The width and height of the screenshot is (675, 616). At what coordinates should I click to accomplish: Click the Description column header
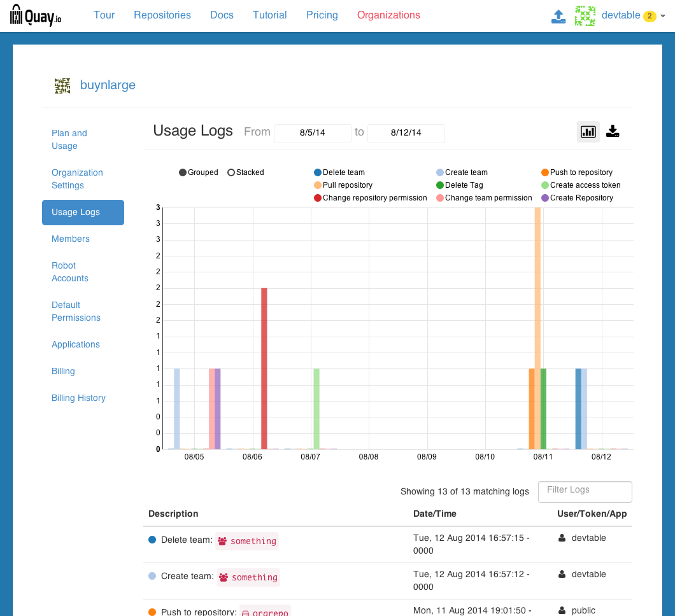tap(173, 514)
